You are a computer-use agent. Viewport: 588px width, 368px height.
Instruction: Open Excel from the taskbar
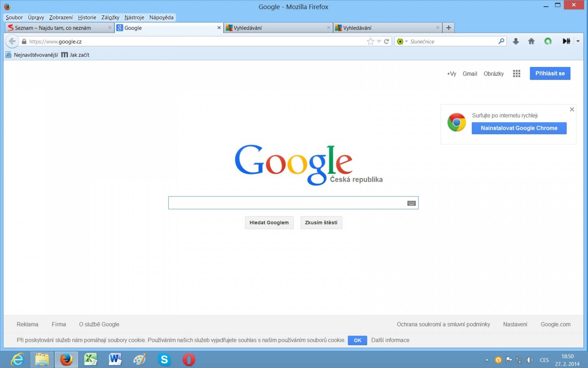90,360
